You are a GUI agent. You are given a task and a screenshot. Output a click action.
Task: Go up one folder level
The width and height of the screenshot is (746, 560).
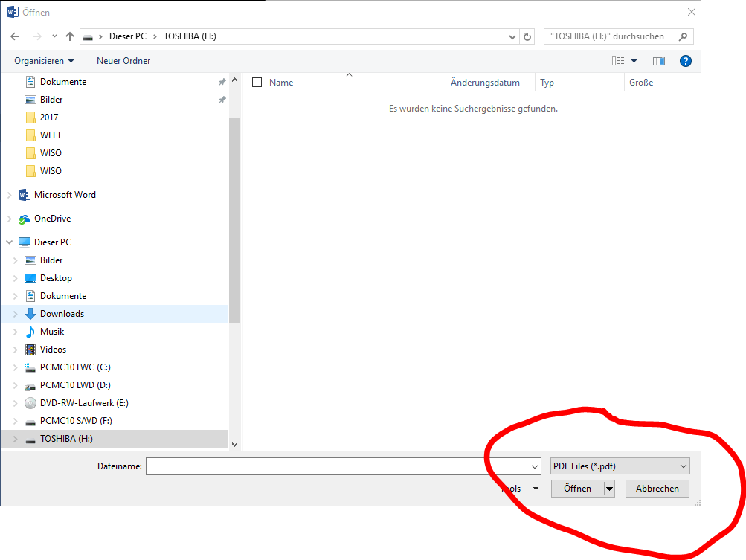(x=70, y=36)
